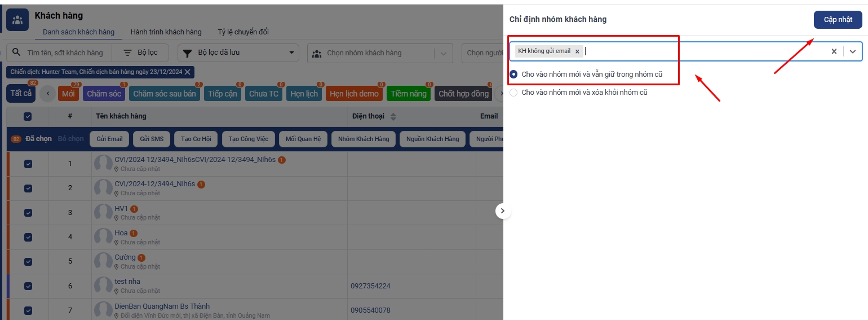
Task: Remove the campaign filter chip with X
Action: 188,72
